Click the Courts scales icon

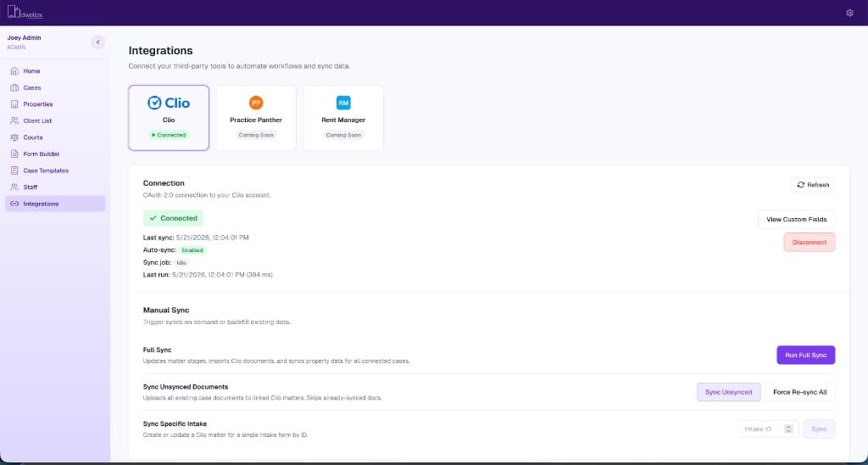tap(15, 137)
